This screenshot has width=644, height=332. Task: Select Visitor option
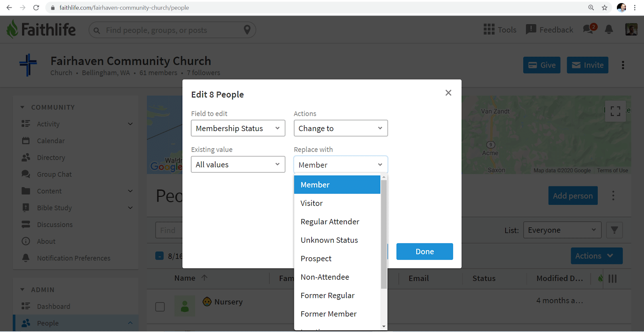point(337,203)
